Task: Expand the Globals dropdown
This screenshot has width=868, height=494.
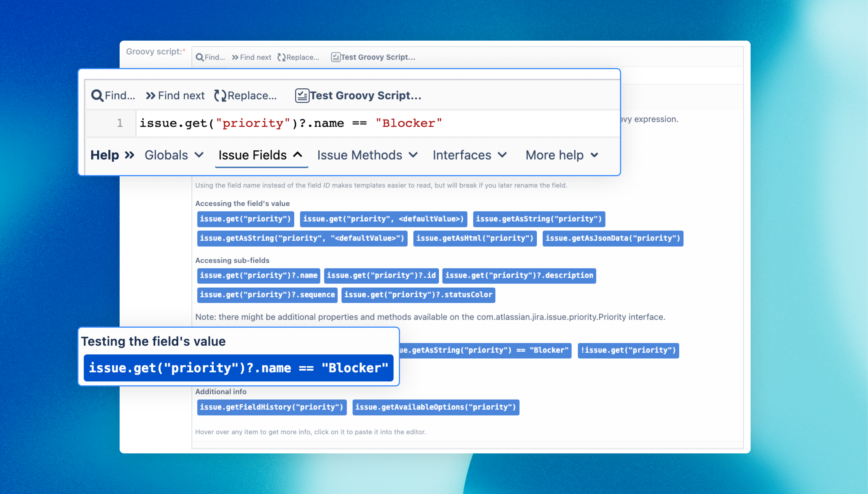Action: tap(174, 155)
